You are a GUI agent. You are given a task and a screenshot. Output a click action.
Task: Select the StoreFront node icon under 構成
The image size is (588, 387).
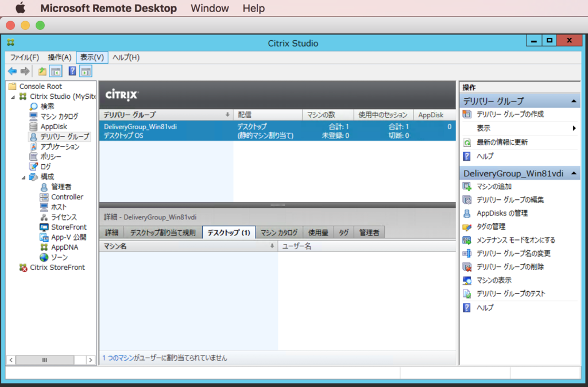pos(44,227)
